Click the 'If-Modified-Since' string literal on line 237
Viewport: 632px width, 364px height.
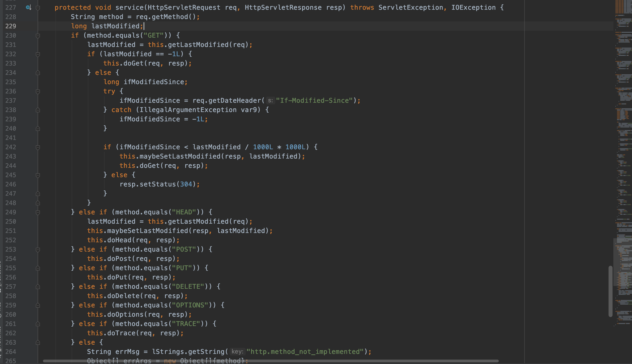(x=315, y=100)
